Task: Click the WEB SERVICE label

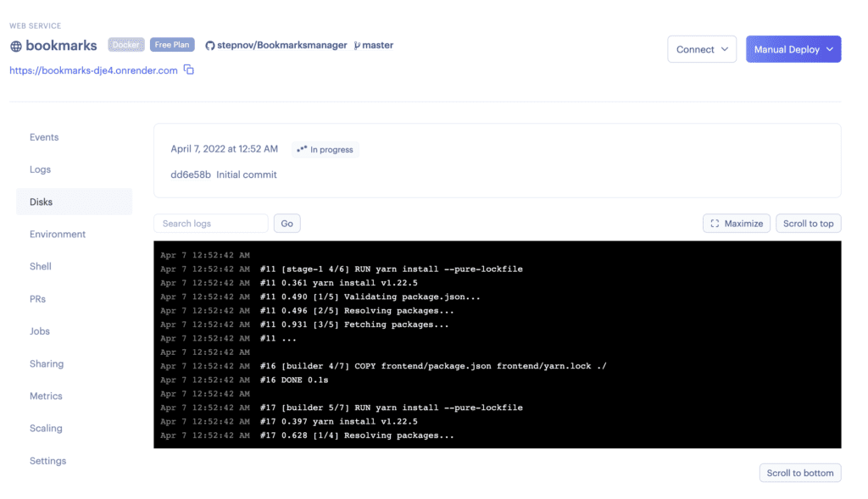Action: [x=36, y=26]
